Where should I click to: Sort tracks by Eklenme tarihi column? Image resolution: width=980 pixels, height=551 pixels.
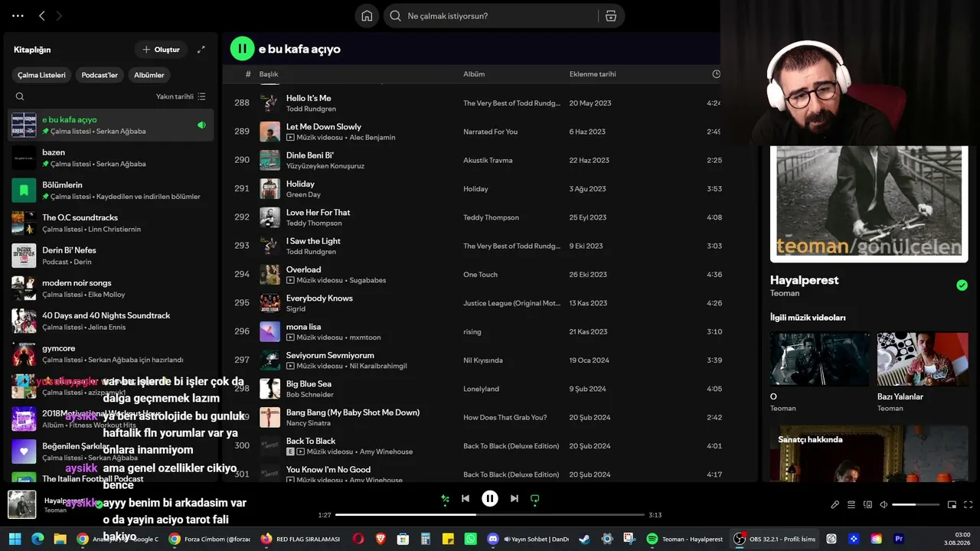coord(593,74)
